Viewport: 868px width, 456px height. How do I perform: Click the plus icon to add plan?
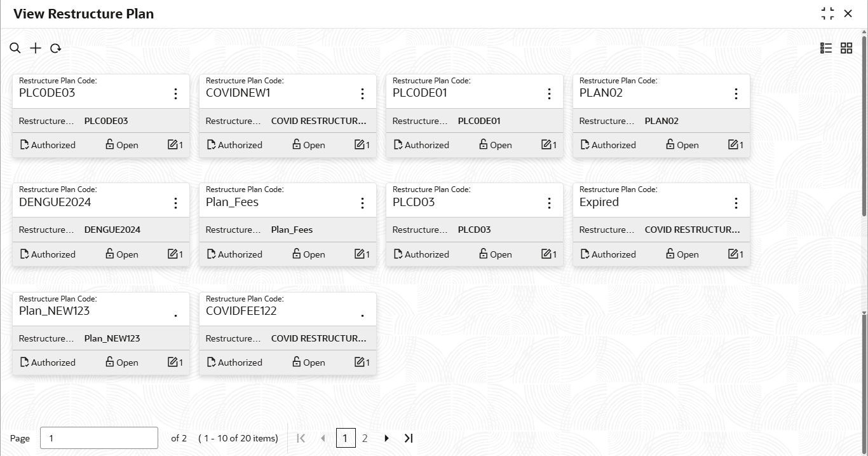(36, 48)
